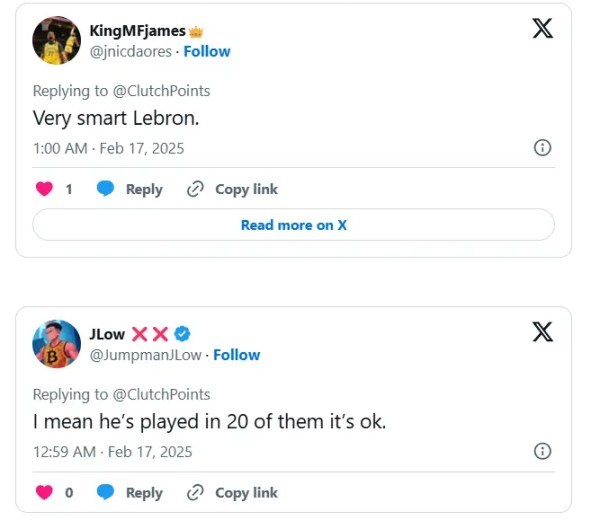Click JLow's blue verified badge
Viewport: 600px width, 520px height.
[183, 334]
